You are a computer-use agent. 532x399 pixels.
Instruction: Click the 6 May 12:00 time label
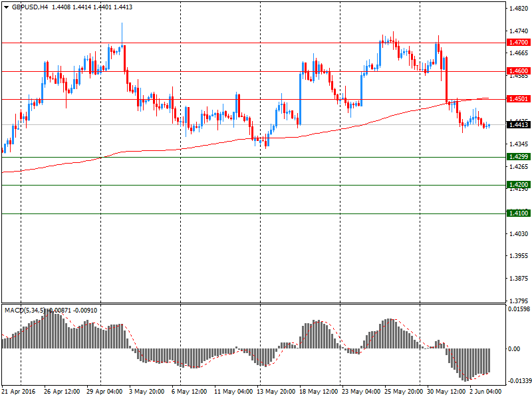(189, 392)
